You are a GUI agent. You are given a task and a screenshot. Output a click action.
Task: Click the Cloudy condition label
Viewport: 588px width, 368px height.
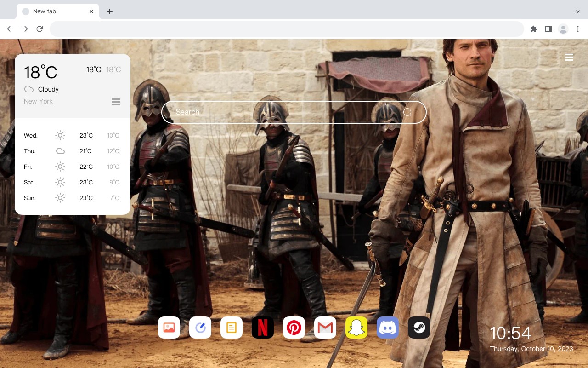tap(48, 89)
